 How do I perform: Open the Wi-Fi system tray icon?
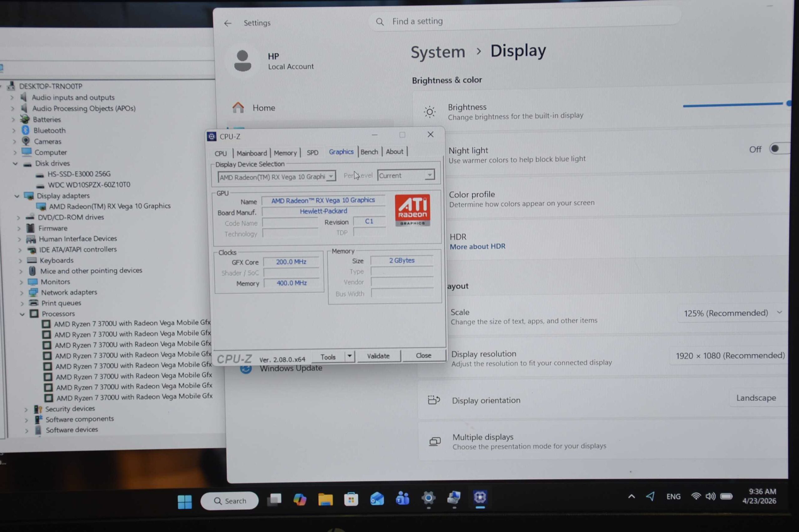click(x=695, y=496)
